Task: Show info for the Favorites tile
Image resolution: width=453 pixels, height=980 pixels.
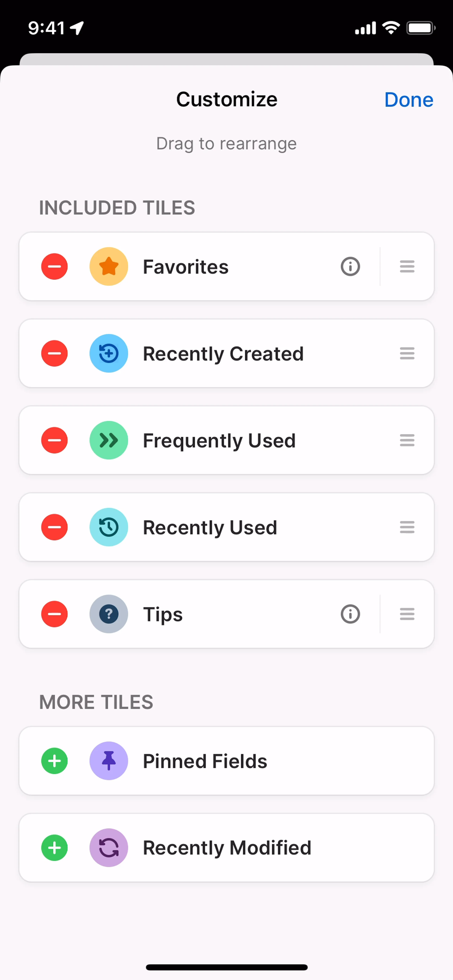Action: point(350,266)
